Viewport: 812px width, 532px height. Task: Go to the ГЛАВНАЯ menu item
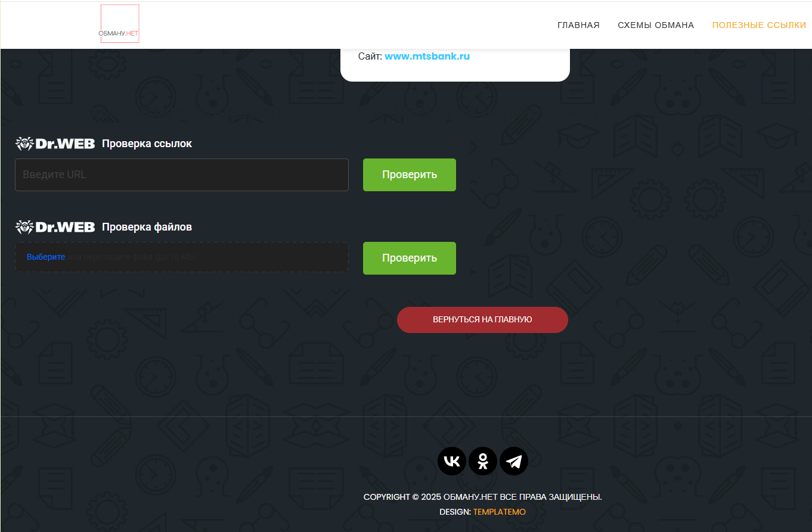[x=578, y=25]
